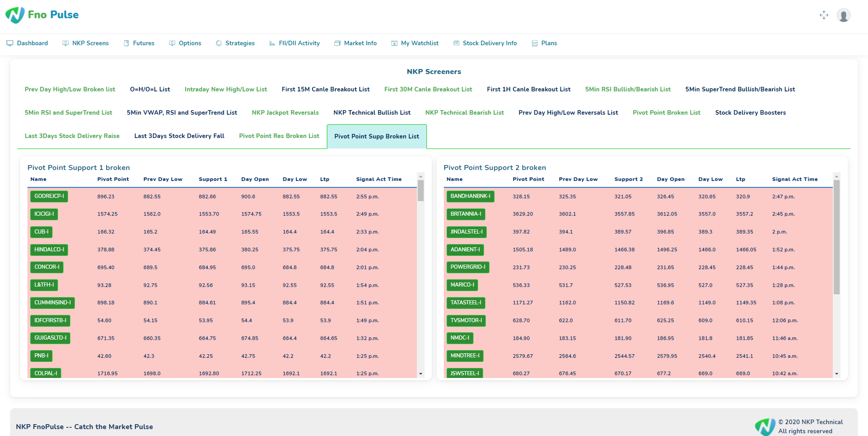Image resolution: width=868 pixels, height=436 pixels.
Task: Open the Plans page
Action: 549,43
